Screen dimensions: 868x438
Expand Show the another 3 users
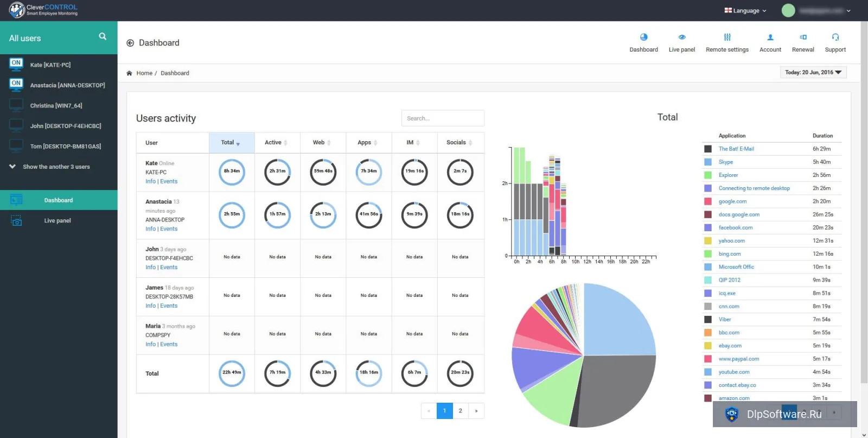(50, 167)
